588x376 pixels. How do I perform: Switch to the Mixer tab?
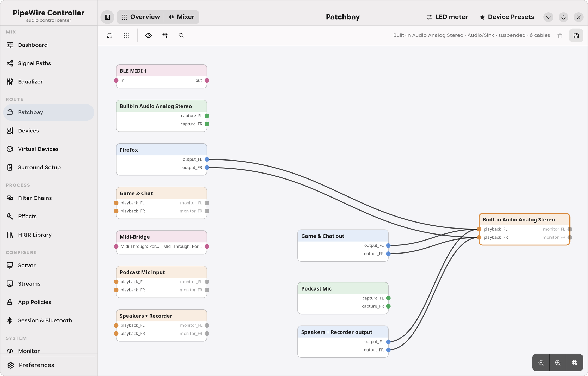point(182,17)
